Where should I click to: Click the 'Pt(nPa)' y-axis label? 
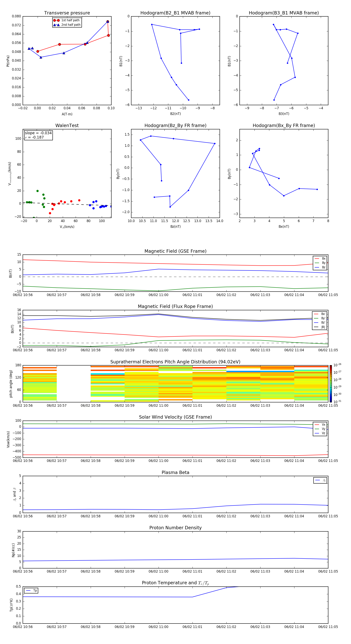[8, 61]
